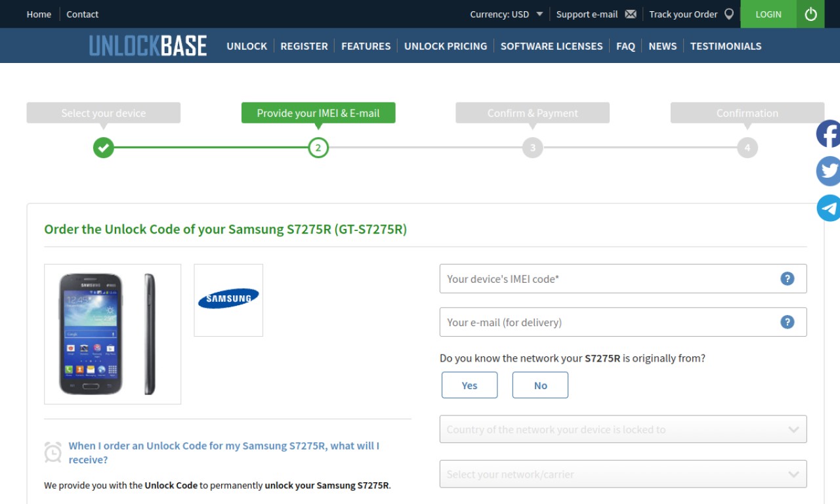Go to the Contact link
840x504 pixels.
pyautogui.click(x=82, y=14)
